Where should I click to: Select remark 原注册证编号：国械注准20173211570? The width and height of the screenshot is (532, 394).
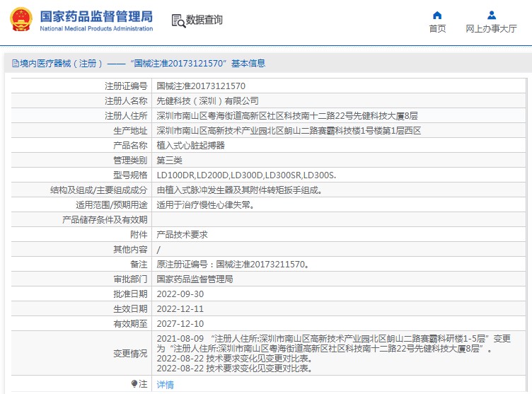(233, 265)
